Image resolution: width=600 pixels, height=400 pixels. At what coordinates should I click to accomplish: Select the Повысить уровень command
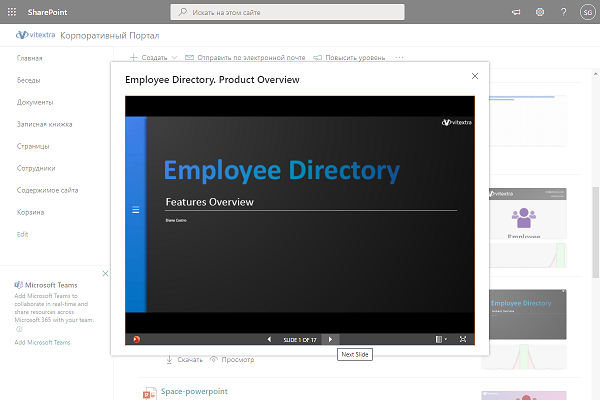click(349, 57)
